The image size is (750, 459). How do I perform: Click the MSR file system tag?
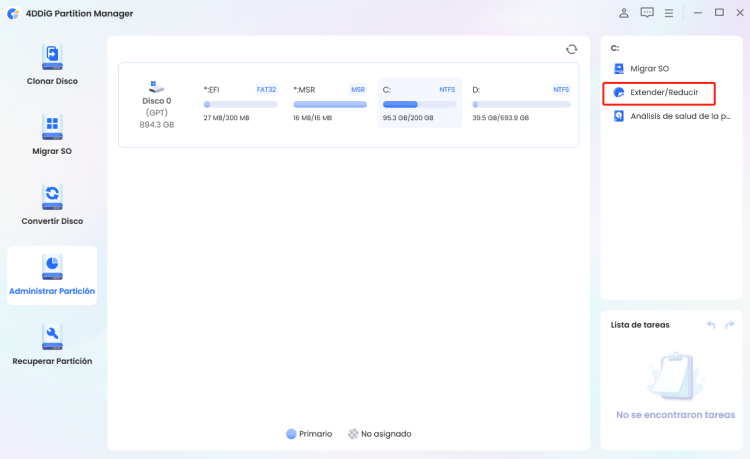tap(358, 89)
